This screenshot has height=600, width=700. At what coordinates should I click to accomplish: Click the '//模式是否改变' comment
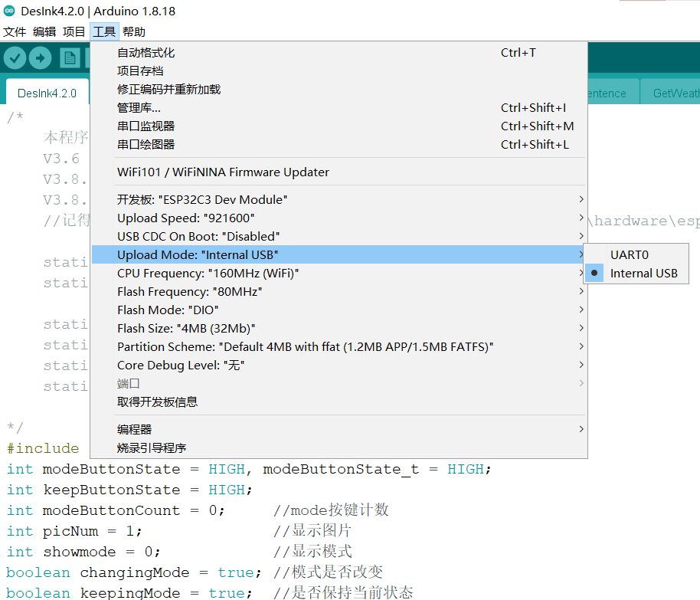point(328,572)
